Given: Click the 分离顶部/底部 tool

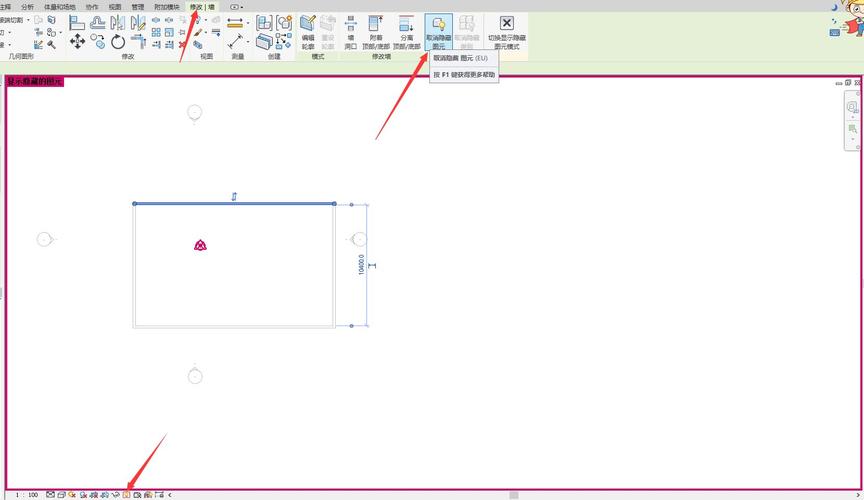Looking at the screenshot, I should click(406, 31).
